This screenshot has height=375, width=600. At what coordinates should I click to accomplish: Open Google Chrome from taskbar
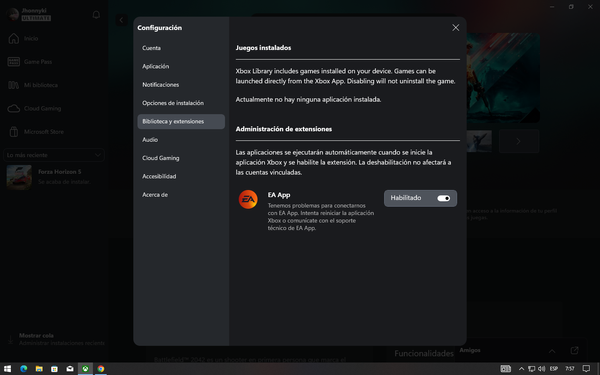tap(101, 369)
